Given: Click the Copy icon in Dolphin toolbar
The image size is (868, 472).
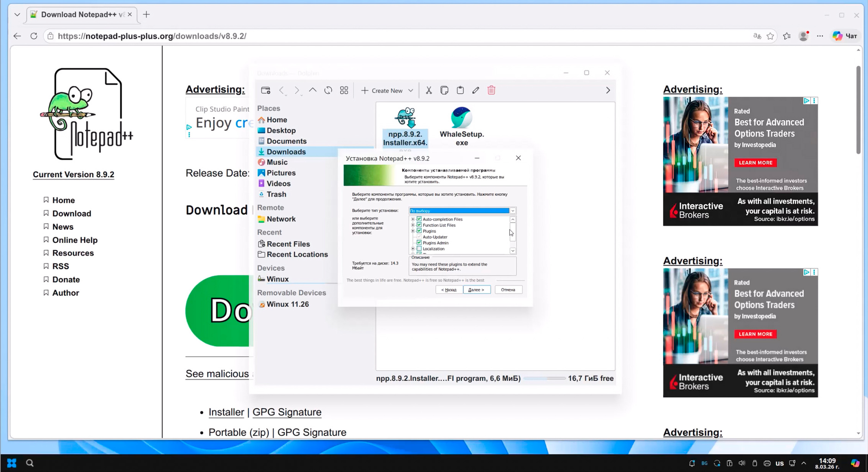Looking at the screenshot, I should point(444,90).
